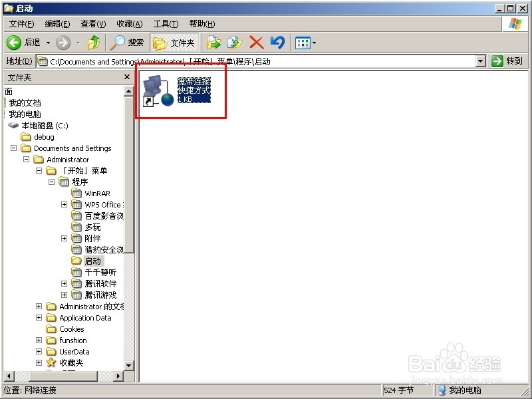Select the 猎豹安全浏览器 folder icon

coord(76,250)
